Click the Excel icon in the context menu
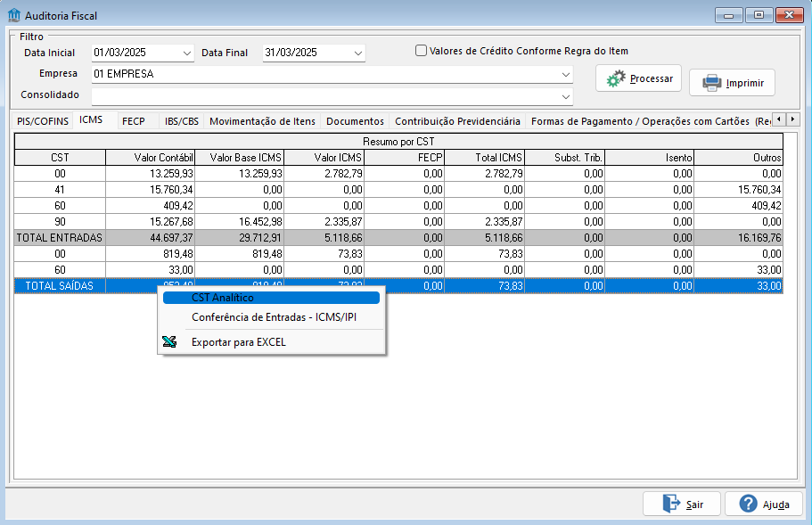 point(169,341)
